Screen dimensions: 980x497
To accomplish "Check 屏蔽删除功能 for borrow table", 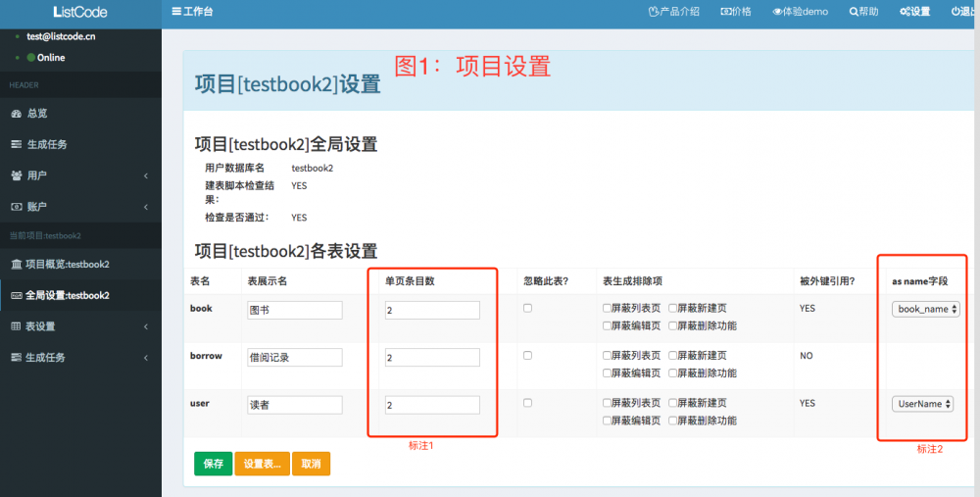I will pos(672,373).
